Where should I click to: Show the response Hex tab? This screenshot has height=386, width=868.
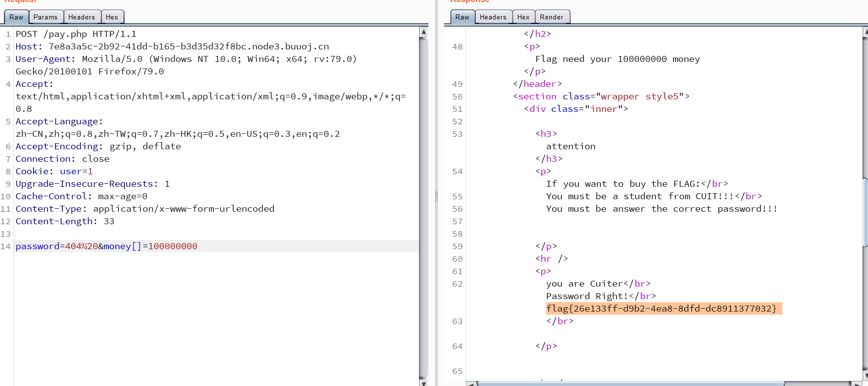(x=523, y=17)
